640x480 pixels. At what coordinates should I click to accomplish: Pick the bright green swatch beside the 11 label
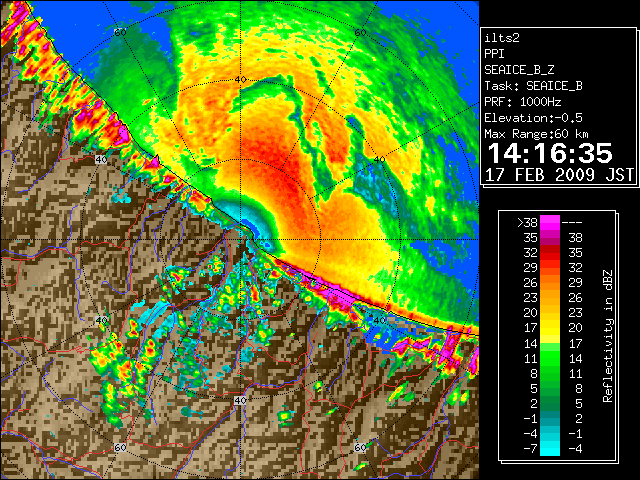click(x=550, y=358)
